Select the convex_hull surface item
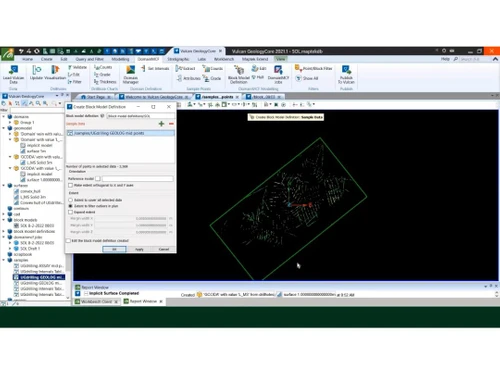 30,191
